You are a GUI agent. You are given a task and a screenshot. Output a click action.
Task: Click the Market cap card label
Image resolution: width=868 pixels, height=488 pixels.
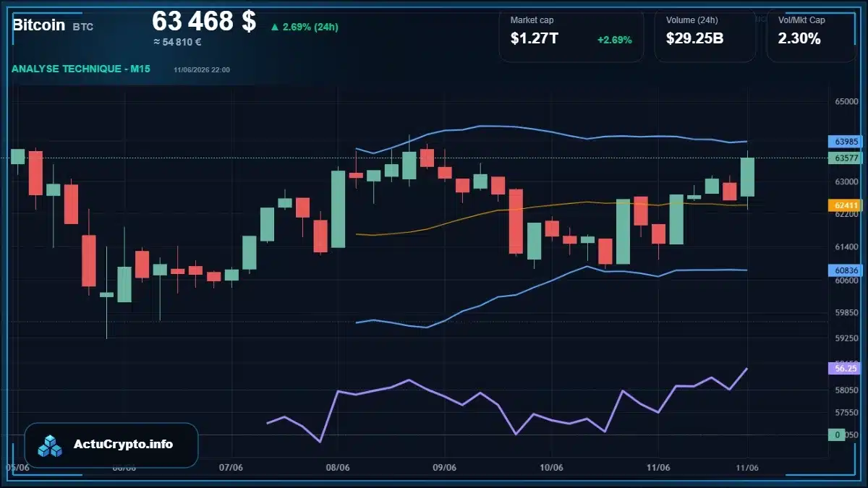pos(532,20)
